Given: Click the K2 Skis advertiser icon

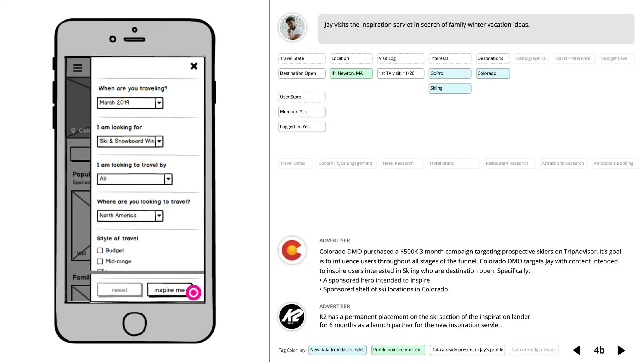Looking at the screenshot, I should [292, 316].
